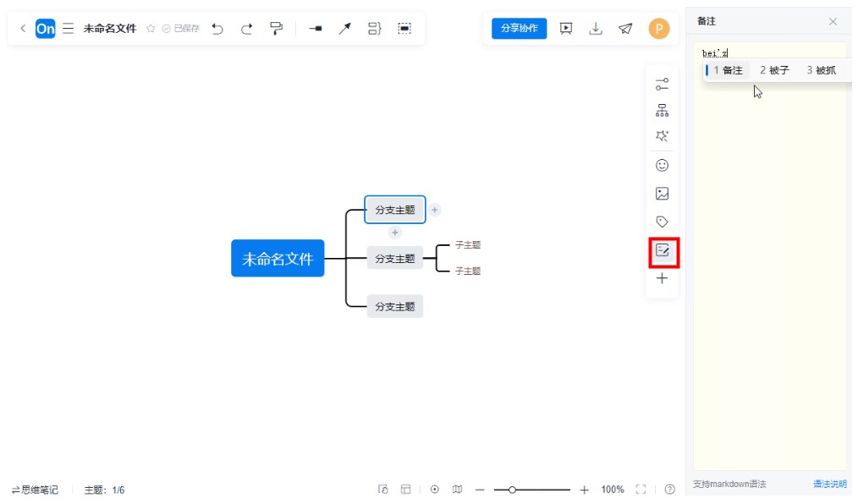Click the notes icon highlighted in sidebar

pyautogui.click(x=663, y=250)
